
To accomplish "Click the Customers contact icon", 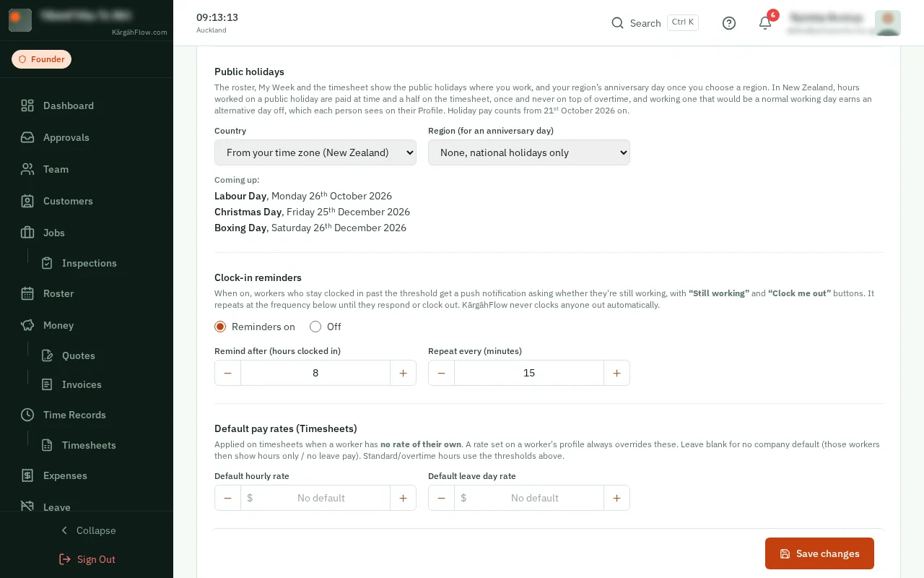I will pos(27,201).
